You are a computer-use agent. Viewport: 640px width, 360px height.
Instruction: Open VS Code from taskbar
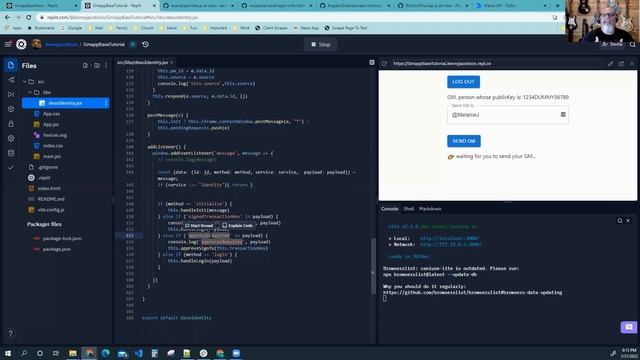click(x=138, y=353)
